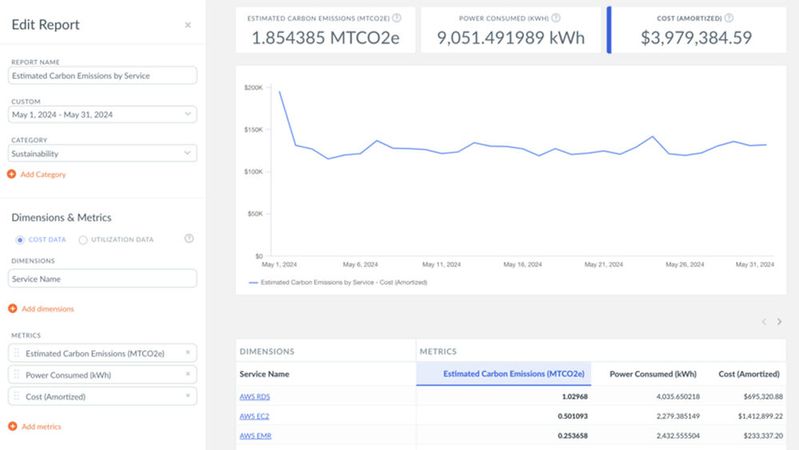Viewport: 799px width, 450px height.
Task: Click the Add metrics plus icon
Action: (x=12, y=427)
